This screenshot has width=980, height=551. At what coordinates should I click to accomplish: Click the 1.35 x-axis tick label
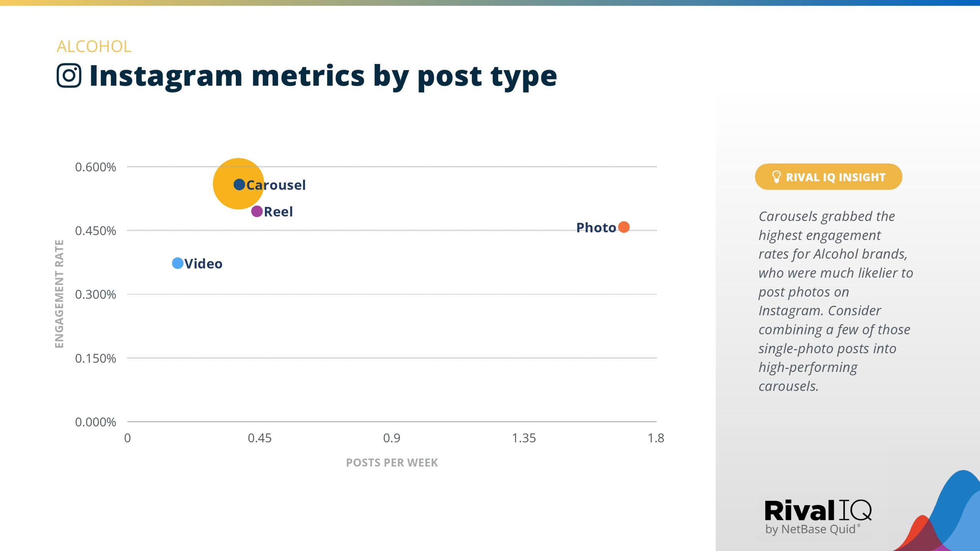[x=524, y=438]
